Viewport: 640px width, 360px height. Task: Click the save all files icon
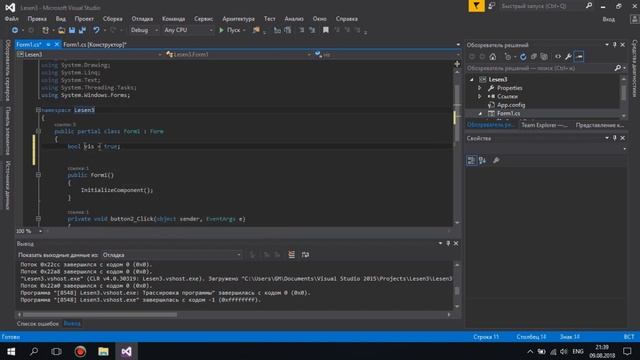click(82, 30)
